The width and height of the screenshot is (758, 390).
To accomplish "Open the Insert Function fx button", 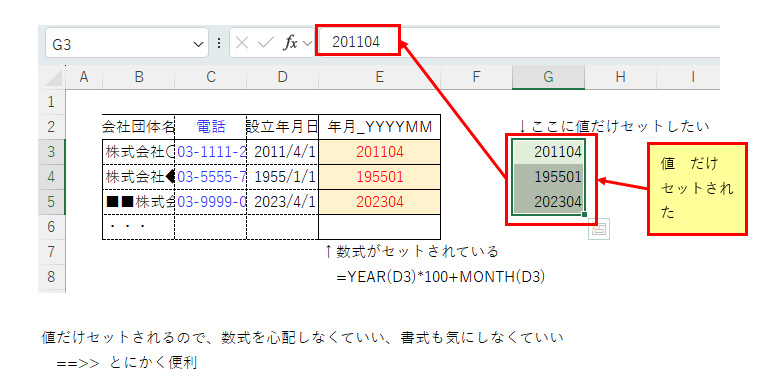I will tap(290, 43).
